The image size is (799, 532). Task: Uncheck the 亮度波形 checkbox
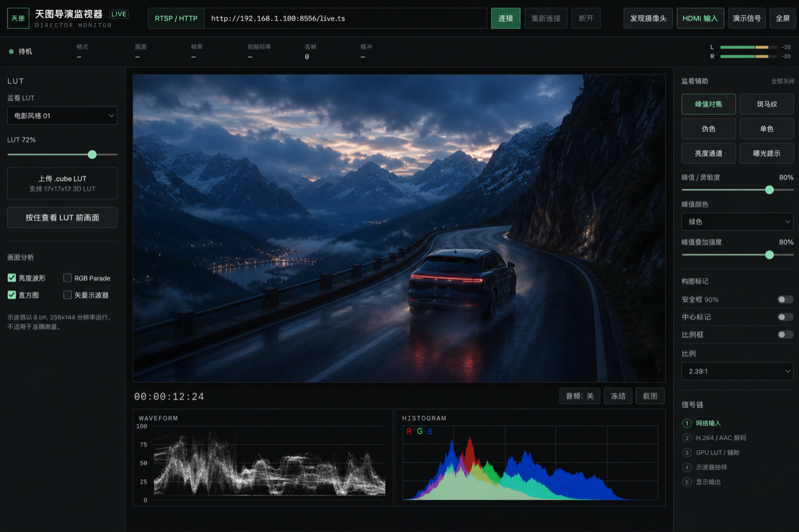11,278
